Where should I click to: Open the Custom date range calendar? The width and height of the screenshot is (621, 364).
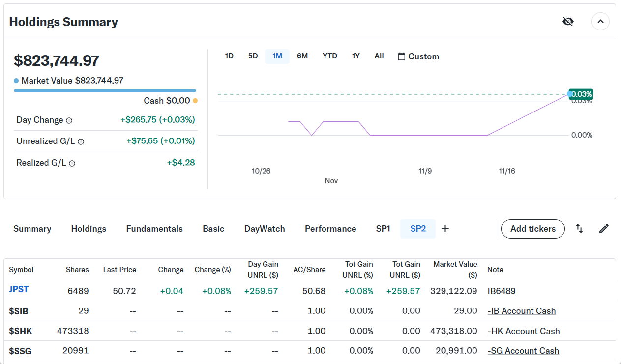point(418,56)
